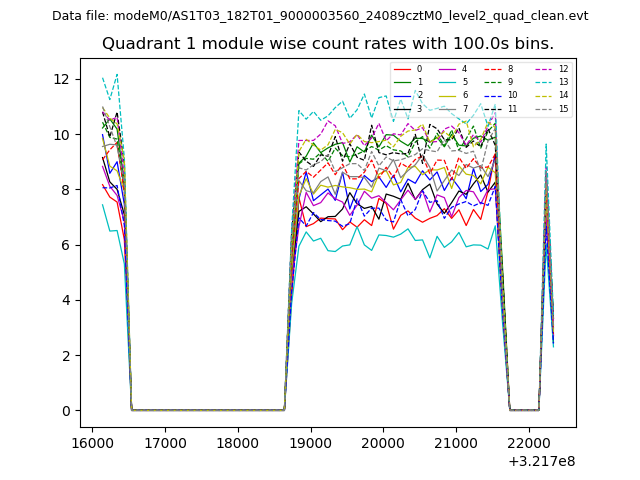Click the black solid legend line for module 3
Image resolution: width=640 pixels, height=480 pixels.
[402, 108]
